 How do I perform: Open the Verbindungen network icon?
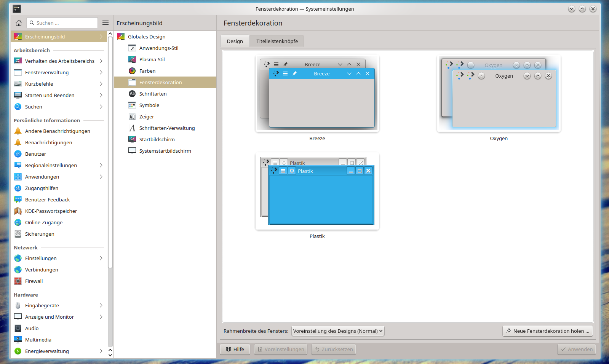18,270
